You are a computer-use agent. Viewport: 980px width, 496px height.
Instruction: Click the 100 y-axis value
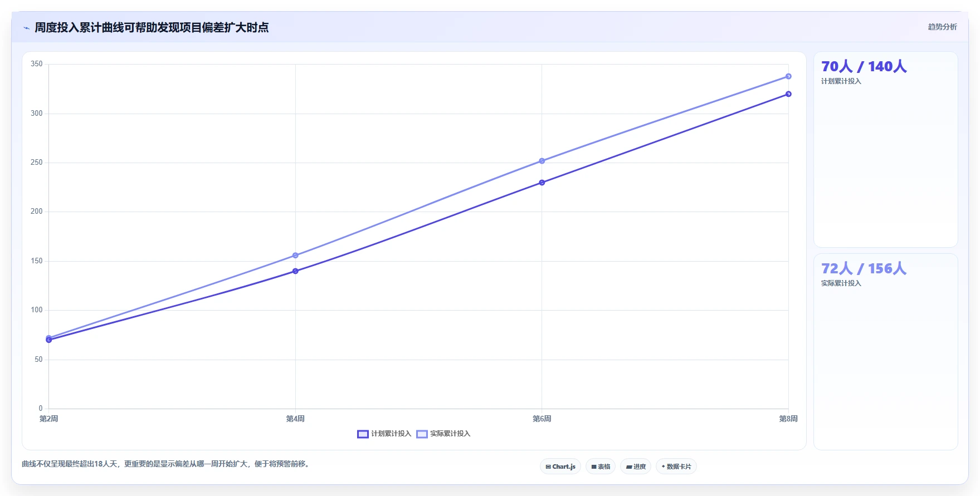(37, 310)
